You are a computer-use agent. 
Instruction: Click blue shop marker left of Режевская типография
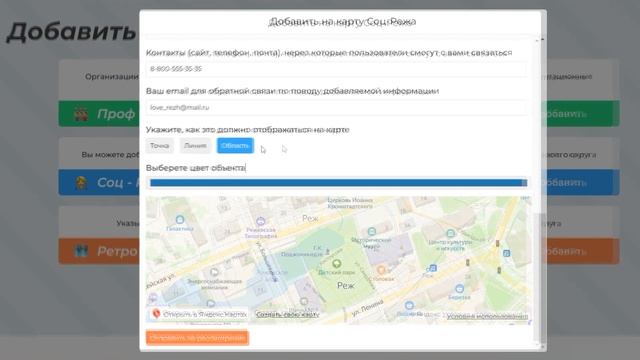[x=180, y=220]
